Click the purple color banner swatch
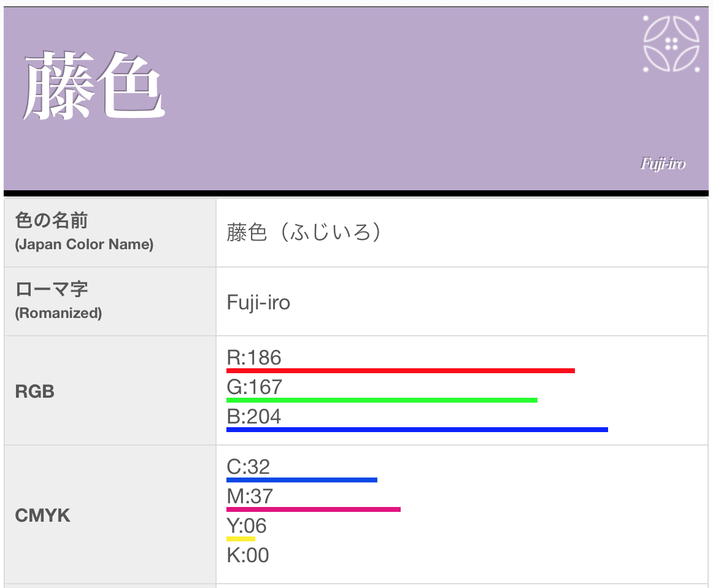 [x=356, y=98]
